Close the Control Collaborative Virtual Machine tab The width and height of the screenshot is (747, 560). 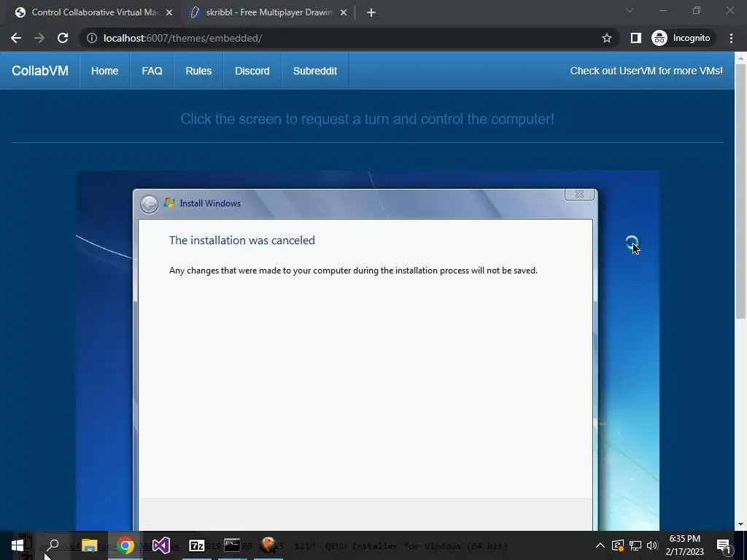point(169,13)
